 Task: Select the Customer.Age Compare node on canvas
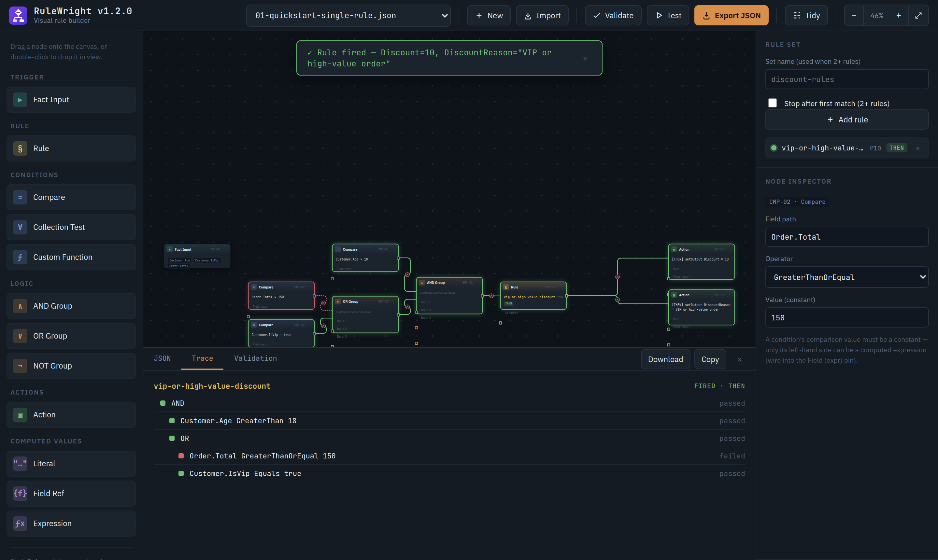pyautogui.click(x=365, y=258)
